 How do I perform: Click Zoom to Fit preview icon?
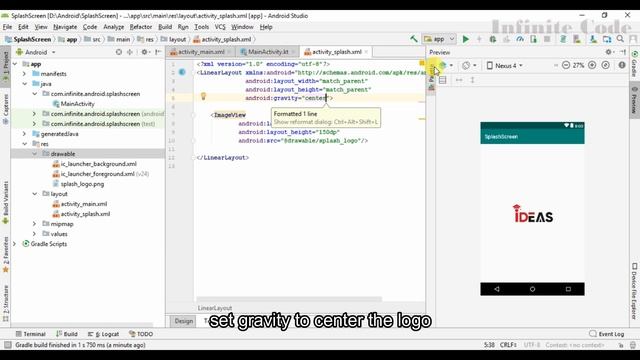606,65
